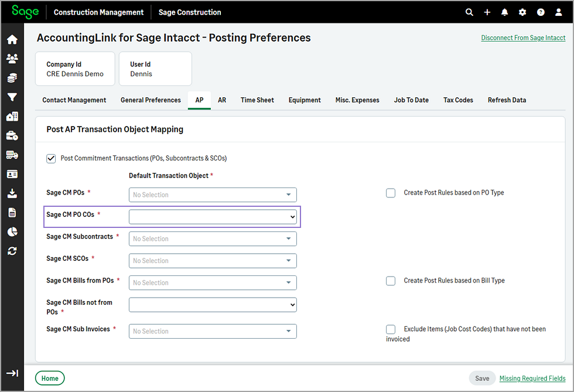Go to Home icon in sidebar

tap(12, 39)
